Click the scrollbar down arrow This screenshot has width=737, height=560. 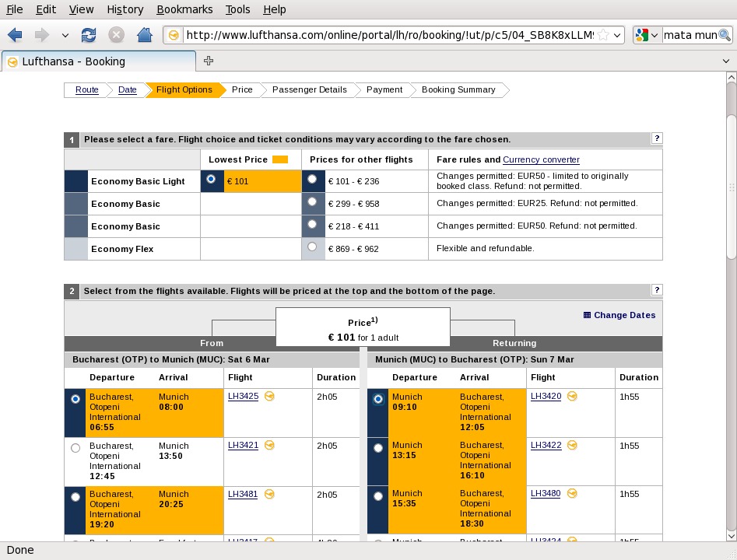point(731,536)
